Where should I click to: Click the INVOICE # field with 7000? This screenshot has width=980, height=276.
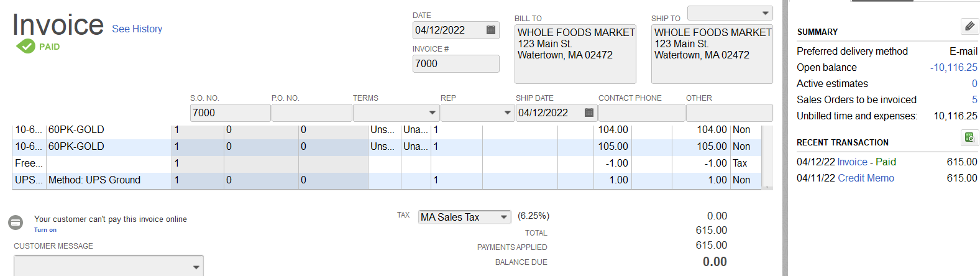pyautogui.click(x=456, y=63)
